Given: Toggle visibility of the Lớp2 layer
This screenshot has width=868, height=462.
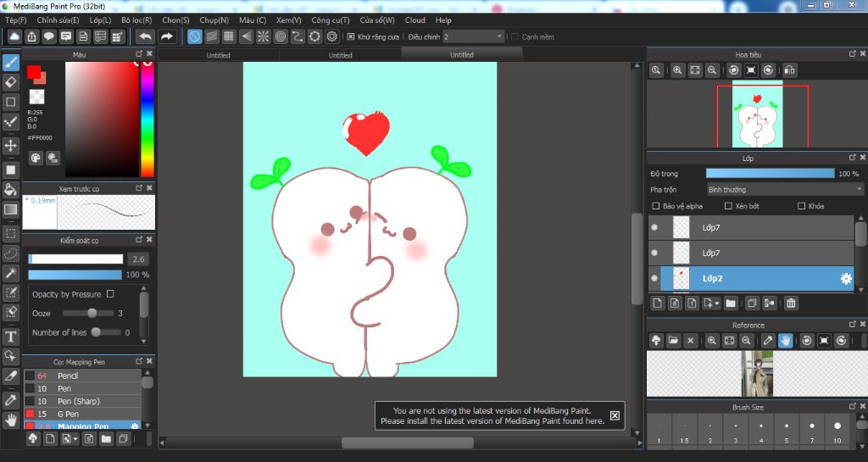Looking at the screenshot, I should click(x=654, y=278).
